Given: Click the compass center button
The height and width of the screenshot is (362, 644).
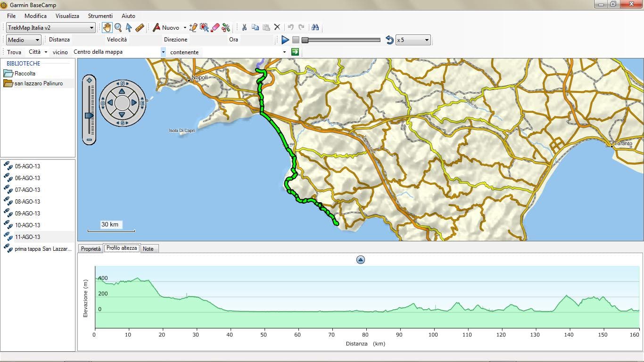Looking at the screenshot, I should (x=122, y=103).
